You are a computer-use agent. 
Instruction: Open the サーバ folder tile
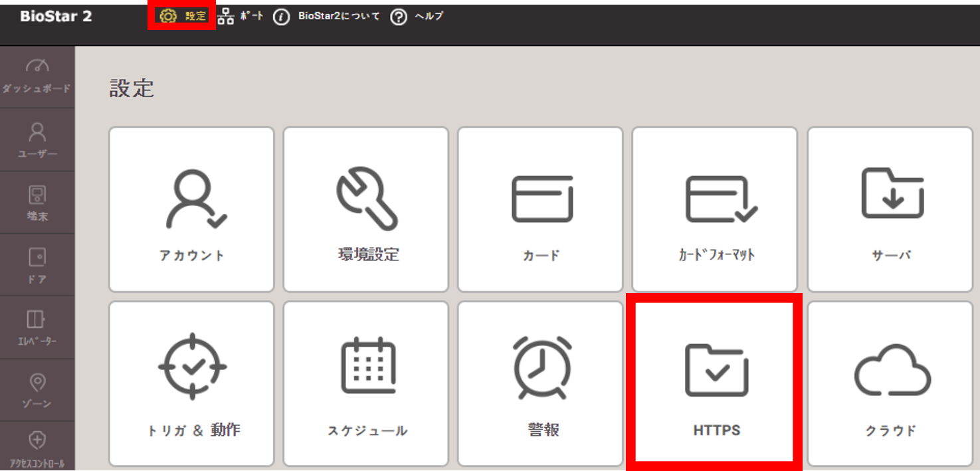890,209
